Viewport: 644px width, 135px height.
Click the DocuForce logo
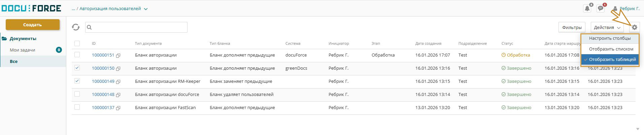click(x=31, y=8)
